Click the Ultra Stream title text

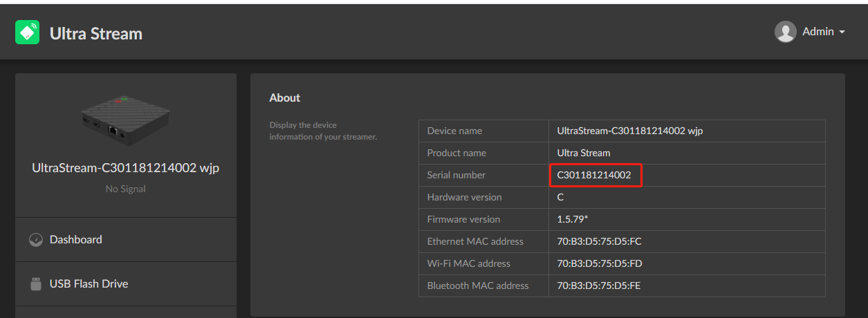point(96,33)
